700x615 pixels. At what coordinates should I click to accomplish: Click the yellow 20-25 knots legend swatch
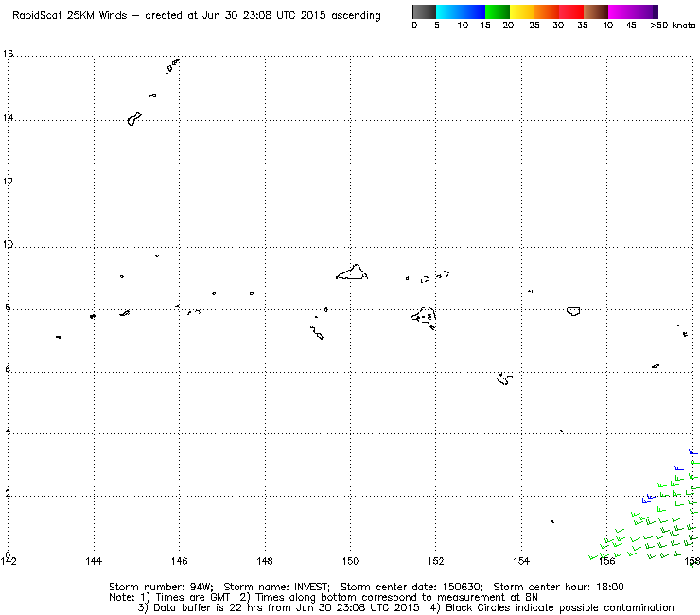pyautogui.click(x=522, y=11)
